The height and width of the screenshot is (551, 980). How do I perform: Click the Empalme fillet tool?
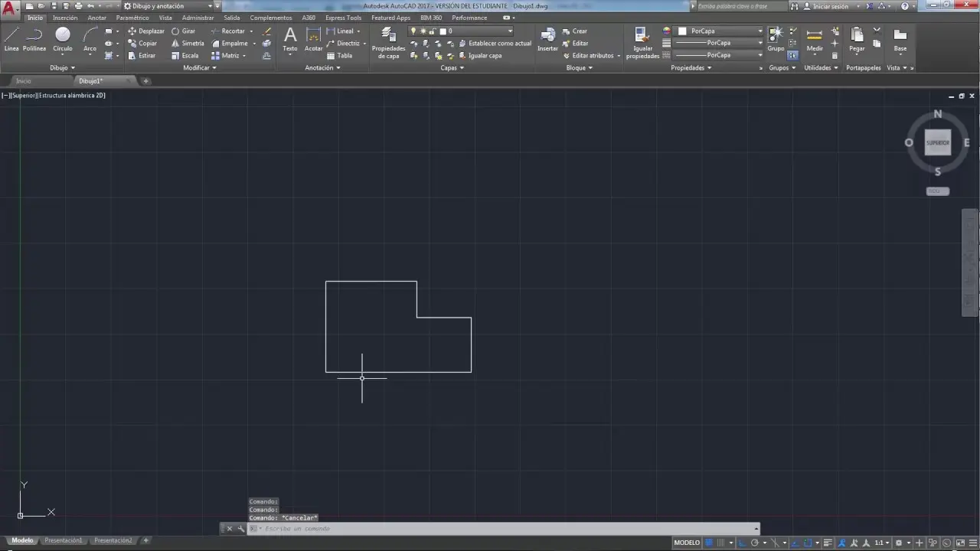[230, 44]
